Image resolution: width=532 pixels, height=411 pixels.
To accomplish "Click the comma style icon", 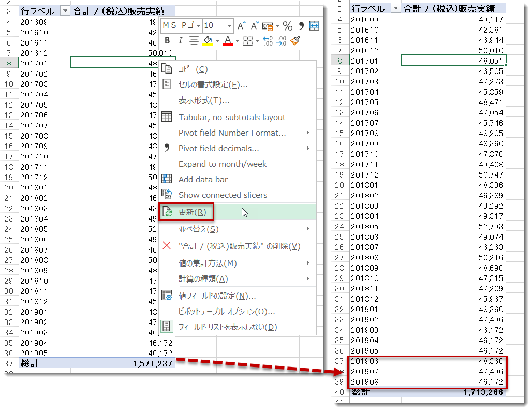I will point(301,26).
